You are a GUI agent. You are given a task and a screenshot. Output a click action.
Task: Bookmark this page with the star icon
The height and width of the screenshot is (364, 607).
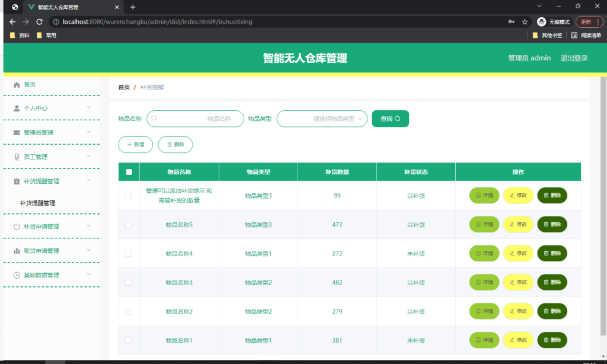point(525,22)
